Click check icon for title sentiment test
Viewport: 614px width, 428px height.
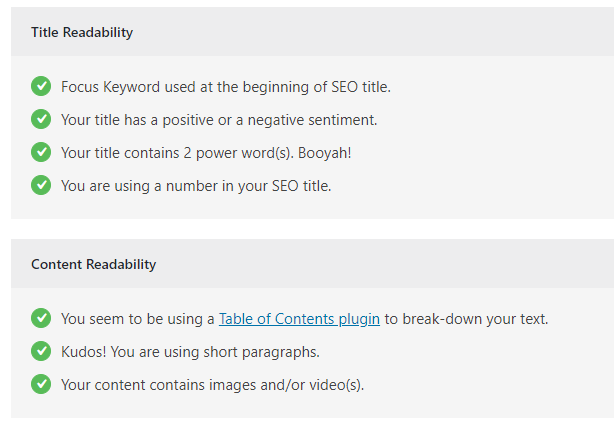click(x=41, y=119)
